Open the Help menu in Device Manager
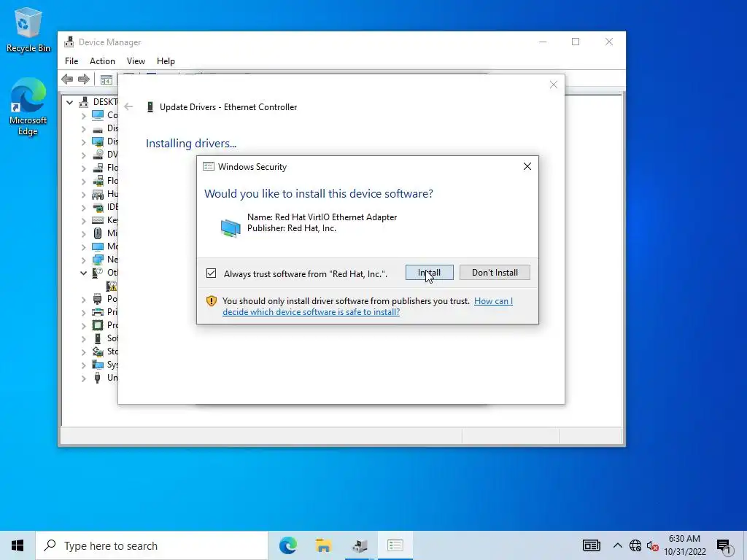Screen dimensions: 747x560 click(166, 61)
